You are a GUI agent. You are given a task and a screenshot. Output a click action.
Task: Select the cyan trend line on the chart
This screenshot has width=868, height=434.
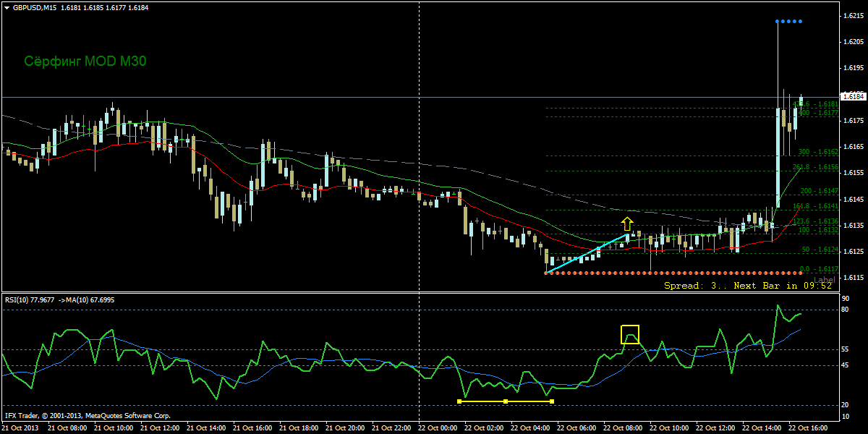[587, 253]
